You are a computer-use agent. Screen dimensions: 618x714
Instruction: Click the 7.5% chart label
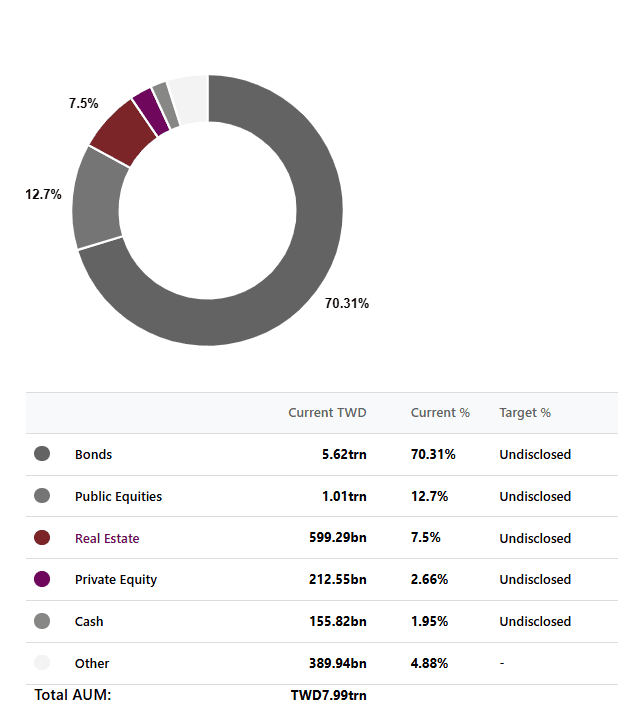(83, 103)
